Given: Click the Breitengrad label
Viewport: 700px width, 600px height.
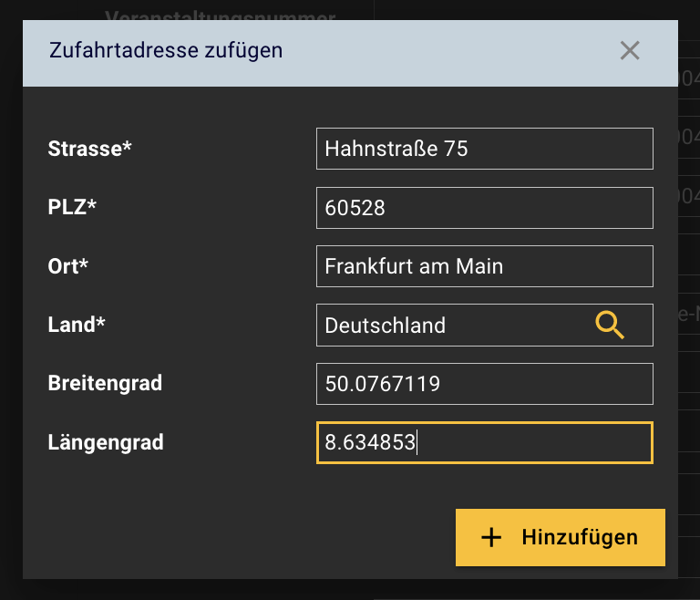Looking at the screenshot, I should pos(105,384).
